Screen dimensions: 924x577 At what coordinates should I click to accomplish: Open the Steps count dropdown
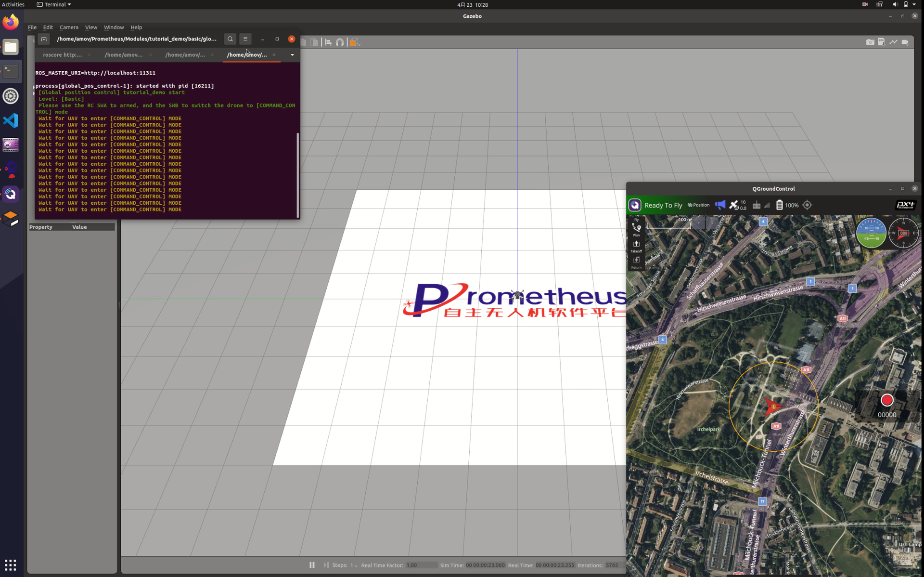(x=354, y=565)
